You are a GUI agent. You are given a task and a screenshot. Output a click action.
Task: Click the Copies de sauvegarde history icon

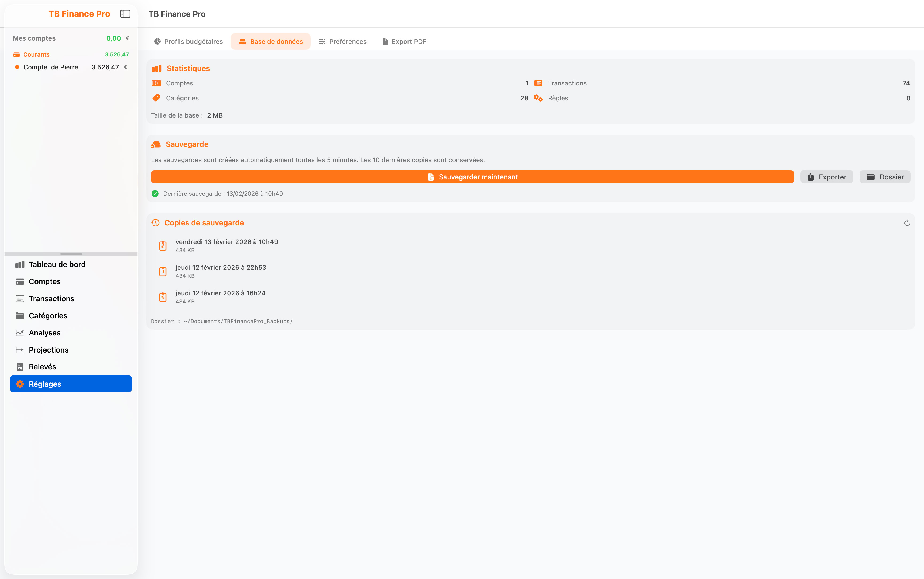point(155,223)
